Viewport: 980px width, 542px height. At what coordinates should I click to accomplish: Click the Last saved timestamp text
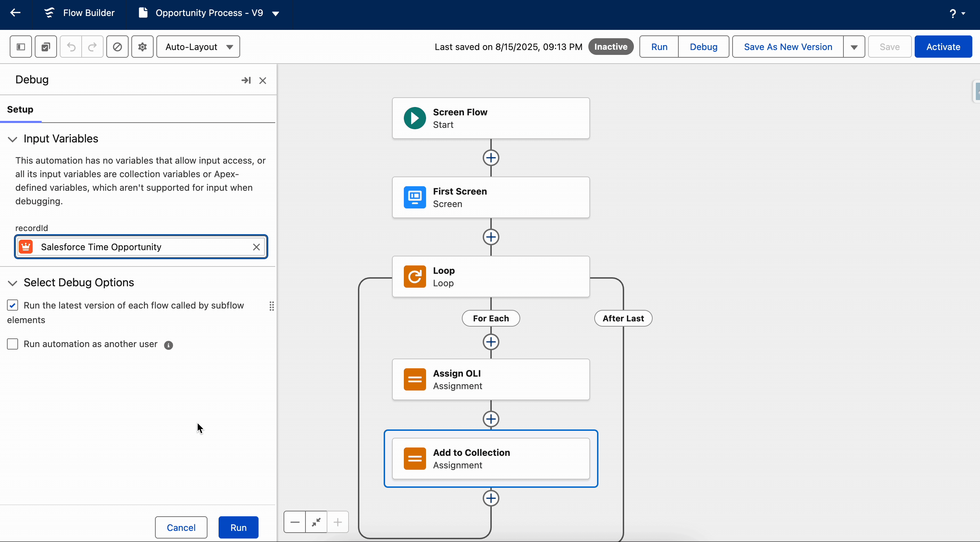508,47
